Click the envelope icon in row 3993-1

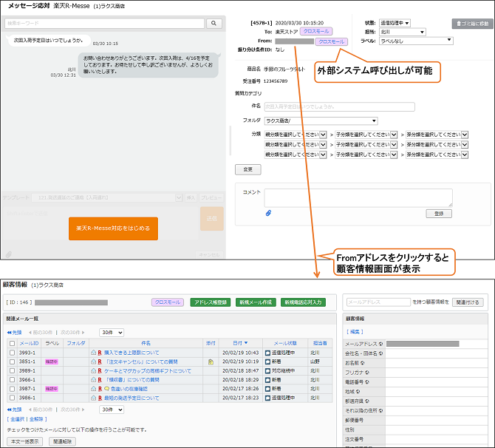point(93,353)
